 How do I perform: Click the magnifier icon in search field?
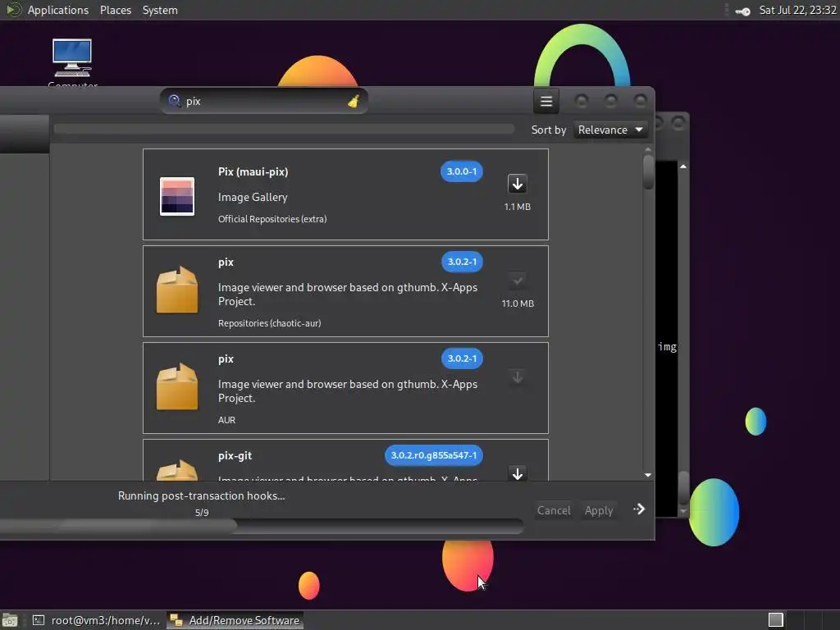pyautogui.click(x=174, y=101)
